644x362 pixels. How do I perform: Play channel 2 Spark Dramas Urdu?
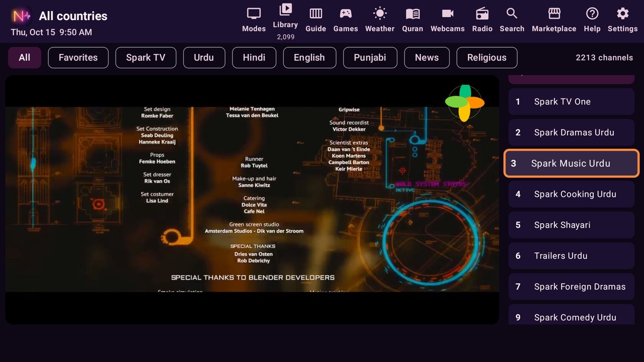[x=572, y=133]
